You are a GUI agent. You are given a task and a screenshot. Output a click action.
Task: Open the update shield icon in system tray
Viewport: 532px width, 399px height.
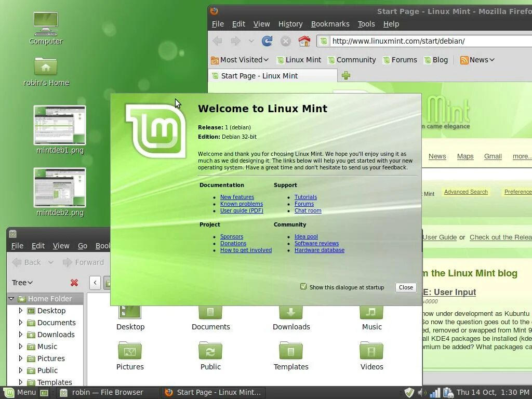(408, 392)
